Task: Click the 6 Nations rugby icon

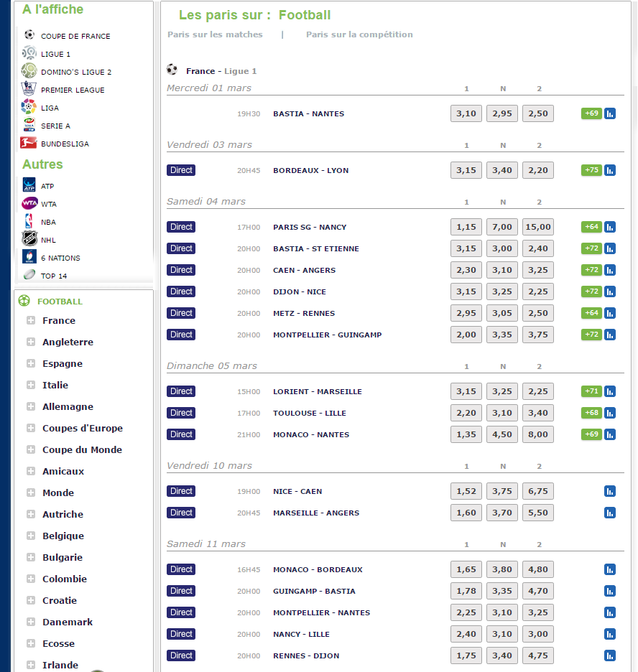Action: click(29, 258)
